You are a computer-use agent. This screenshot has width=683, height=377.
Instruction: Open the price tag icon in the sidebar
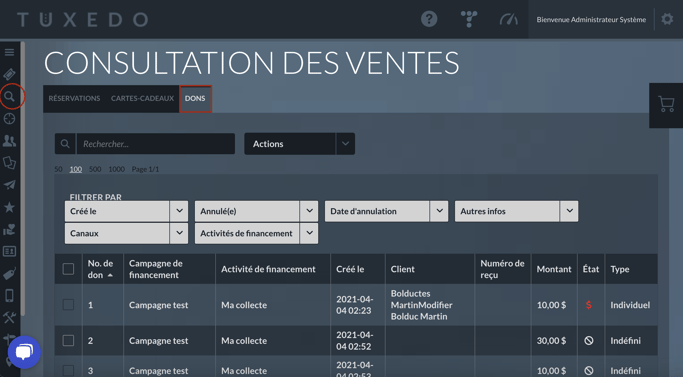[x=9, y=274]
